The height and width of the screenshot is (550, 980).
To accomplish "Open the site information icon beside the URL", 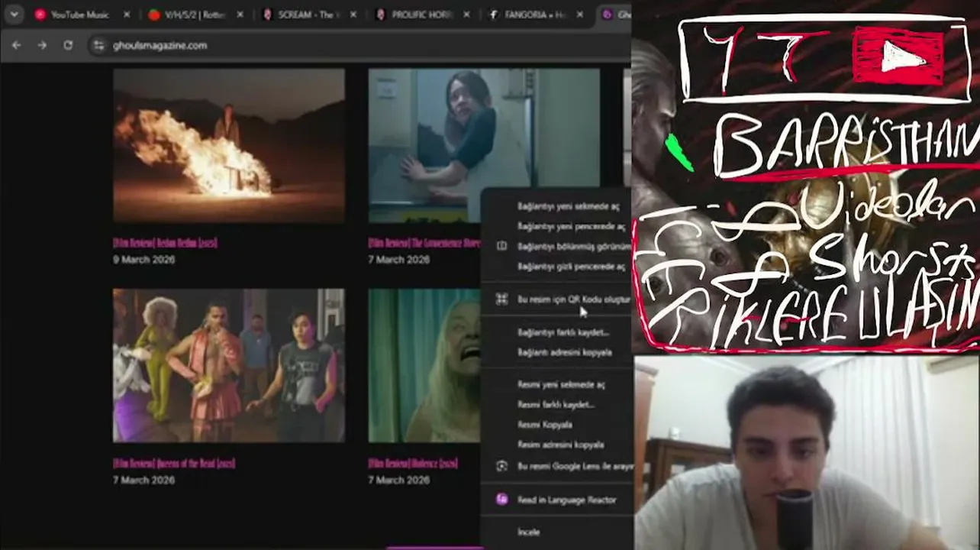I will tap(98, 45).
